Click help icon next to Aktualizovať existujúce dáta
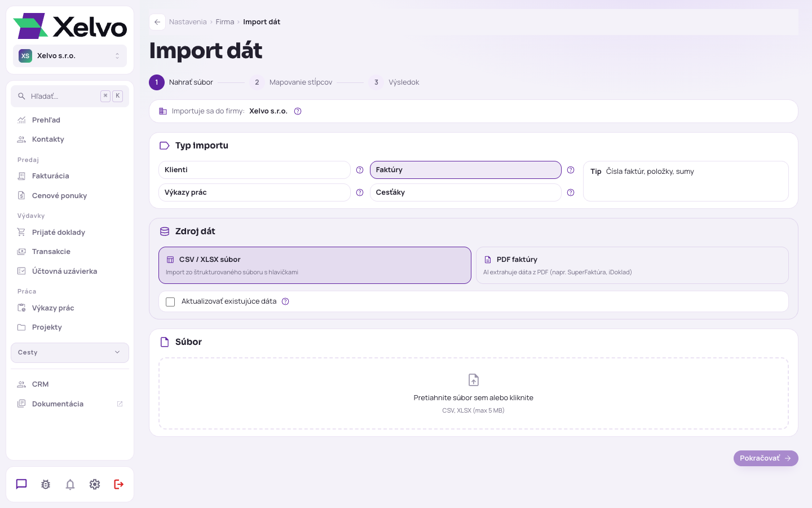 coord(285,301)
